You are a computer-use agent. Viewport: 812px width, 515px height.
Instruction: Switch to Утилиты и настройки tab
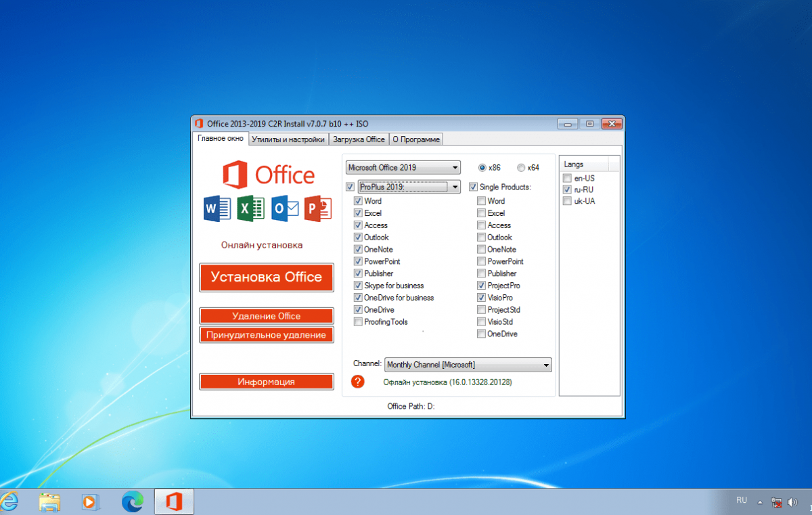[289, 139]
